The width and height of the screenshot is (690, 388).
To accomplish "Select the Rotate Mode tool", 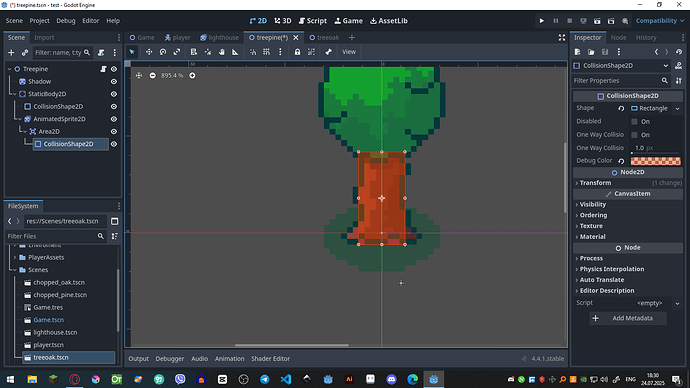I will (x=163, y=52).
